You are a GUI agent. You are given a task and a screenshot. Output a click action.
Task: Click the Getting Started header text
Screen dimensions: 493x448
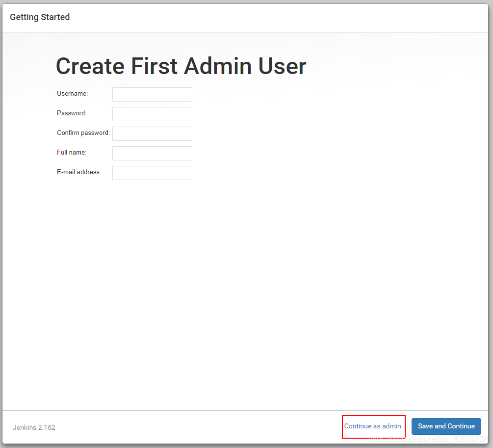[x=40, y=17]
